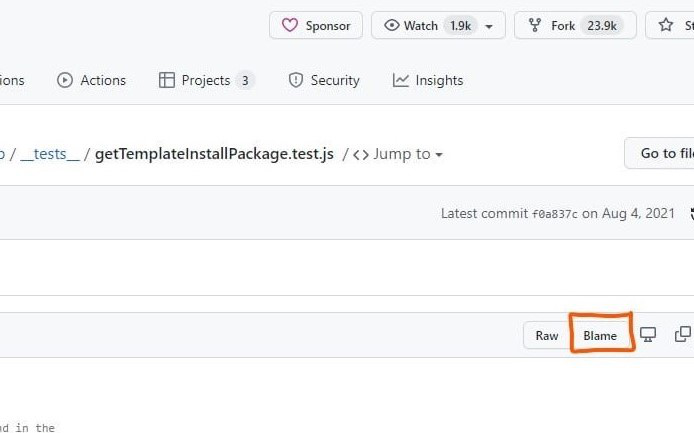This screenshot has width=694, height=433.
Task: Expand the Watch notifications dropdown arrow
Action: (489, 26)
